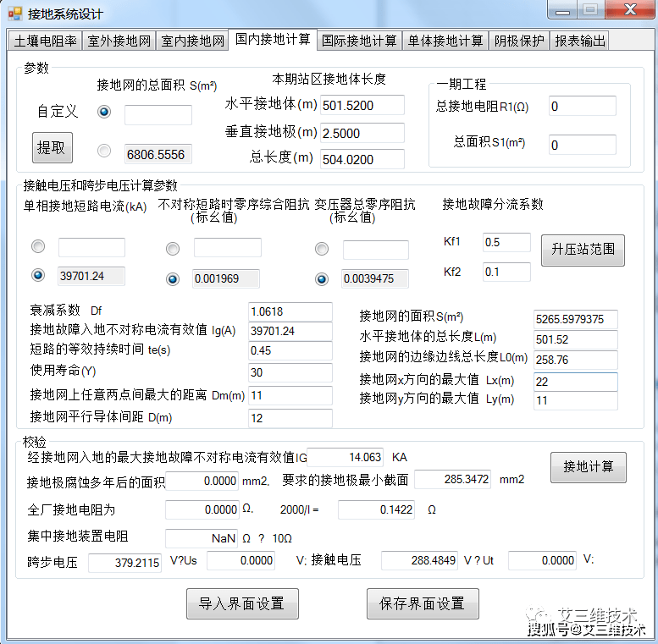Select the custom transformer impedance radio button
Screen dimensions: 658x644
(322, 249)
